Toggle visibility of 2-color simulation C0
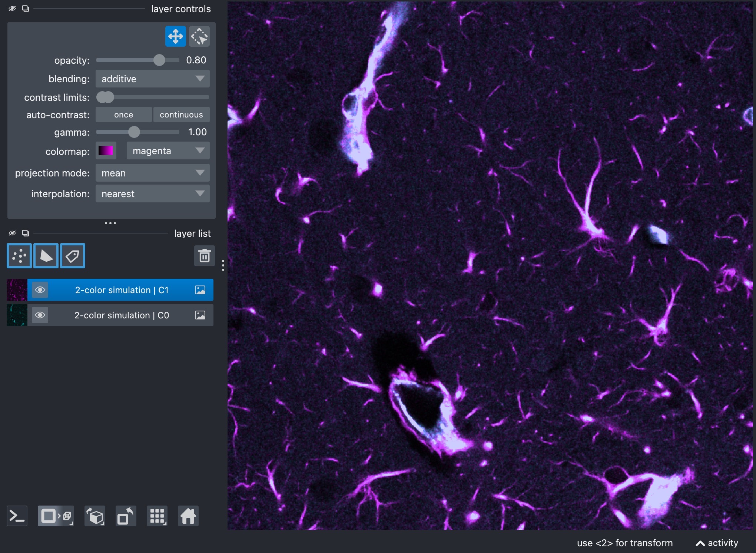Screen dimensions: 756x553 (x=40, y=315)
